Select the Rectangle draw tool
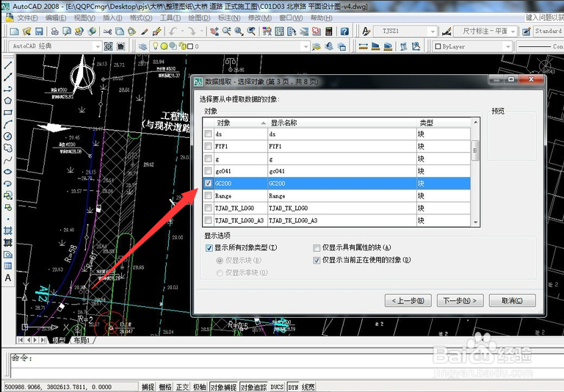564x392 pixels. [x=8, y=112]
